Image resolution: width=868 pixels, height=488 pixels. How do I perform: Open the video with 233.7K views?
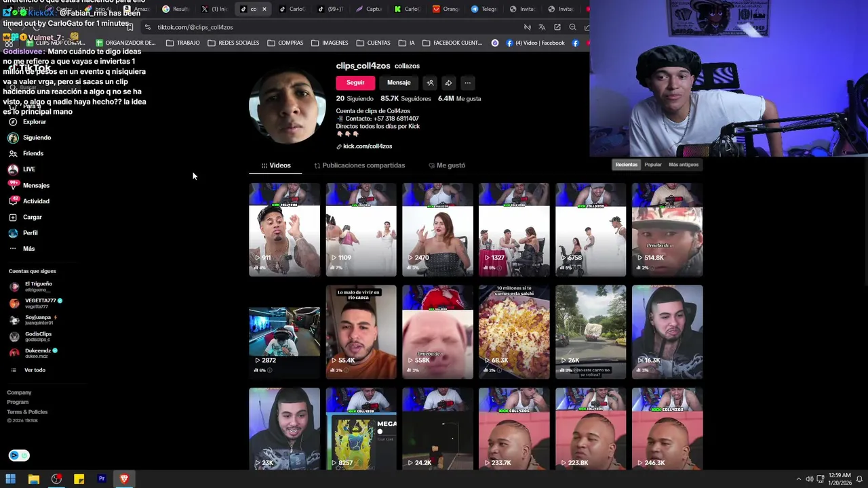(514, 429)
